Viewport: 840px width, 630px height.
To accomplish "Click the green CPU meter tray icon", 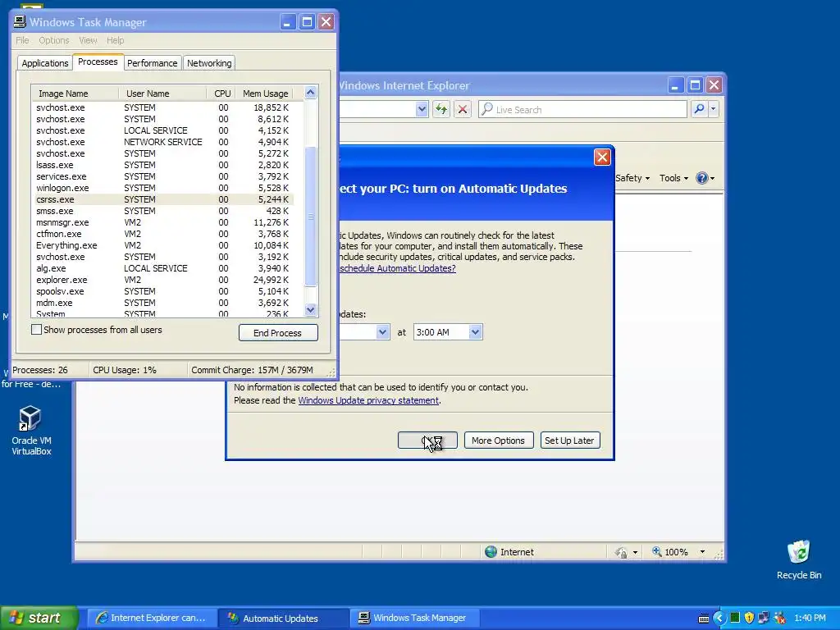I will pyautogui.click(x=735, y=618).
